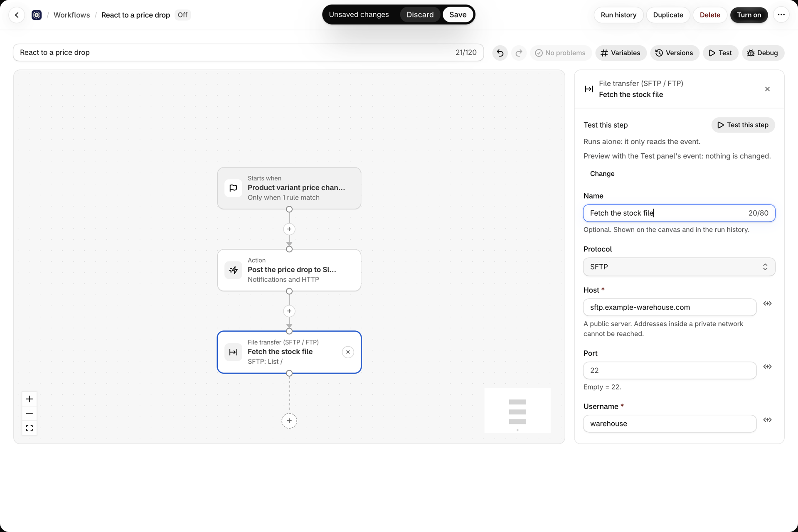Run Test this step
This screenshot has width=798, height=532.
[743, 125]
